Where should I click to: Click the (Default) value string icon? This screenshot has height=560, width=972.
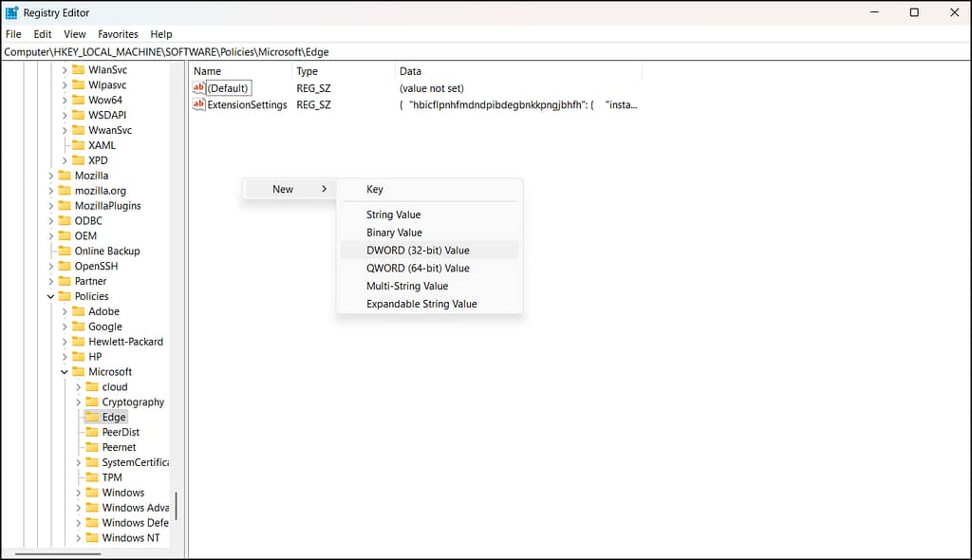[198, 88]
